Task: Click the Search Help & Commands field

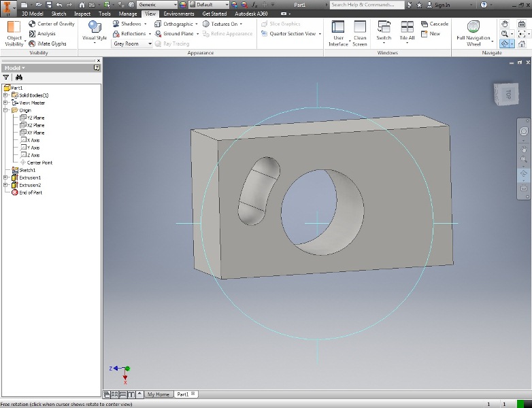Action: [366, 4]
